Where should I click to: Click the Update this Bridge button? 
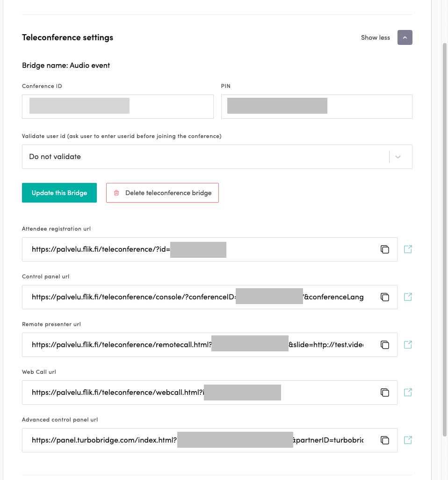point(59,193)
